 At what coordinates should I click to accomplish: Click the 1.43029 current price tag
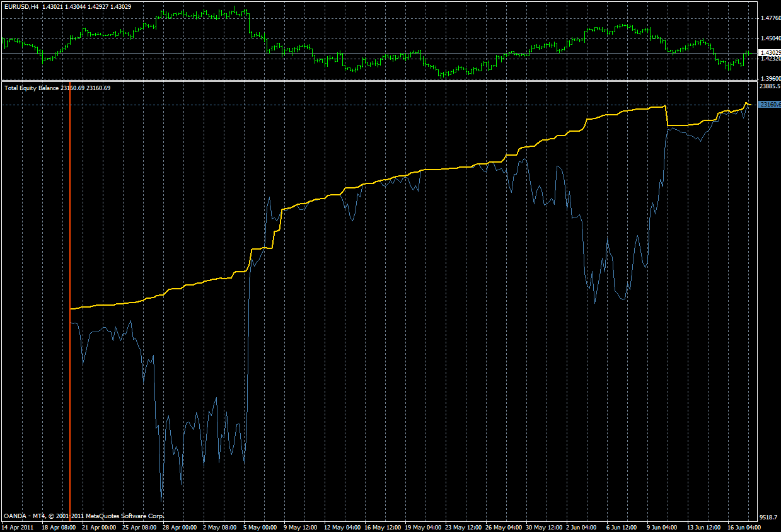[x=769, y=52]
